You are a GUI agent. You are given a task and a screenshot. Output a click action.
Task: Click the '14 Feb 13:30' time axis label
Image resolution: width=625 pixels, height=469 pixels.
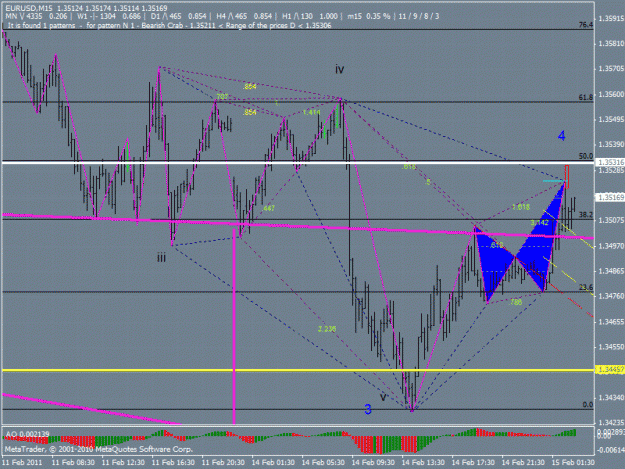(x=423, y=462)
